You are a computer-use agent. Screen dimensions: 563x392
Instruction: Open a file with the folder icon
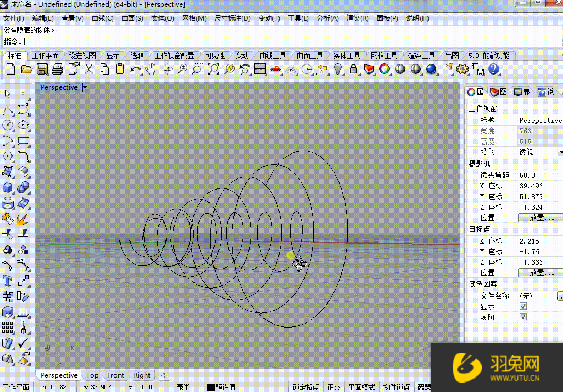pos(26,69)
